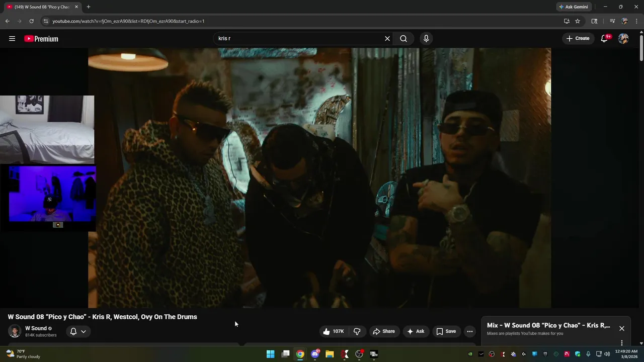Screen dimensions: 644x362
Task: Open Call of Duty taskbar icon
Action: point(374,354)
